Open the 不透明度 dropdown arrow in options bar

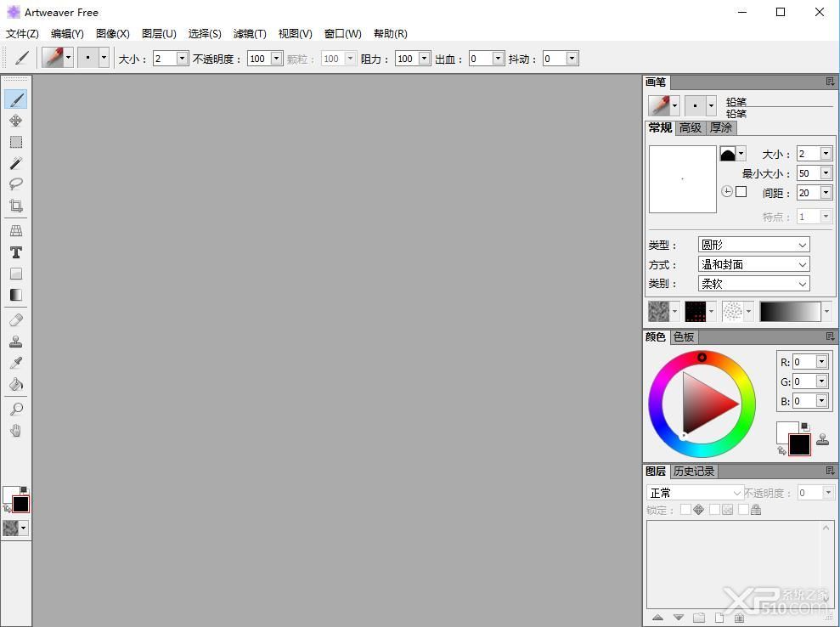(276, 58)
